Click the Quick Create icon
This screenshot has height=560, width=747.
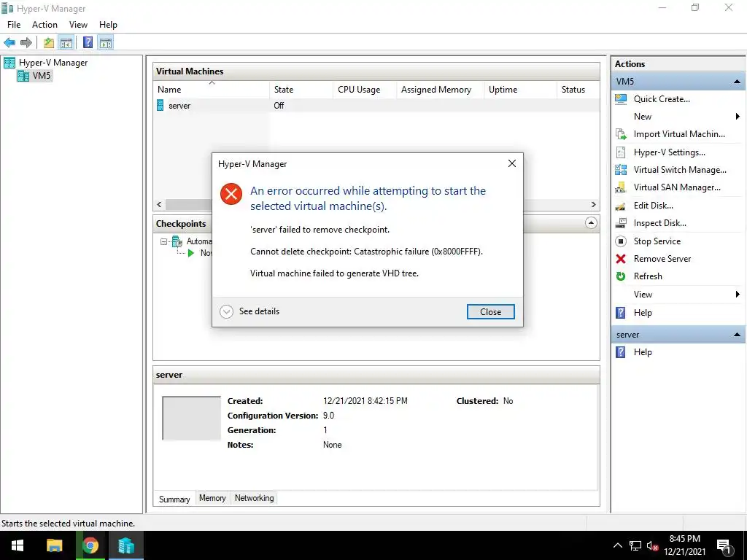621,99
